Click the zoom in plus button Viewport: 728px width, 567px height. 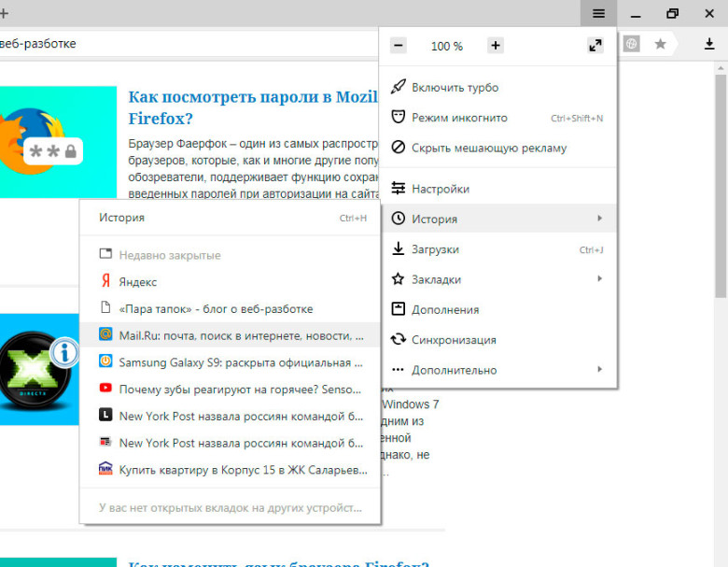tap(496, 46)
